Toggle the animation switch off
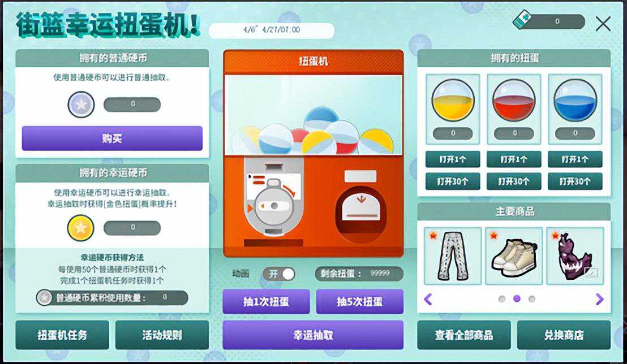The height and width of the screenshot is (364, 627). tap(279, 274)
